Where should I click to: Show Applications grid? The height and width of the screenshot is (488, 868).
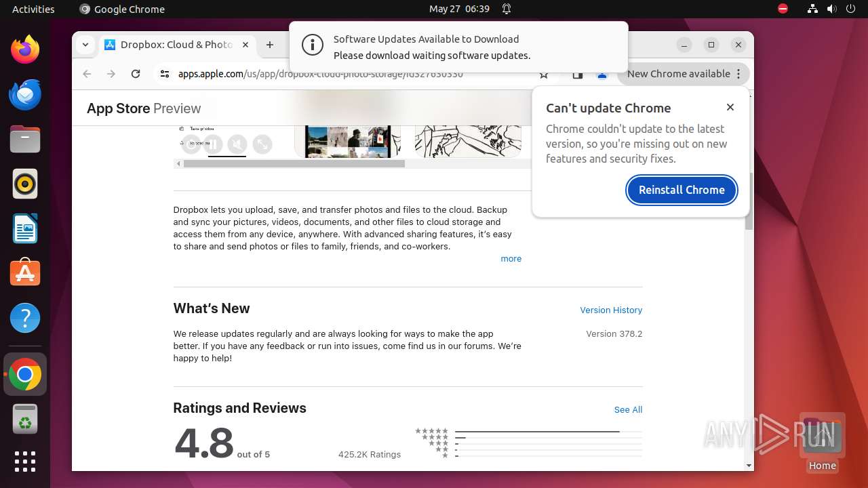[x=25, y=462]
